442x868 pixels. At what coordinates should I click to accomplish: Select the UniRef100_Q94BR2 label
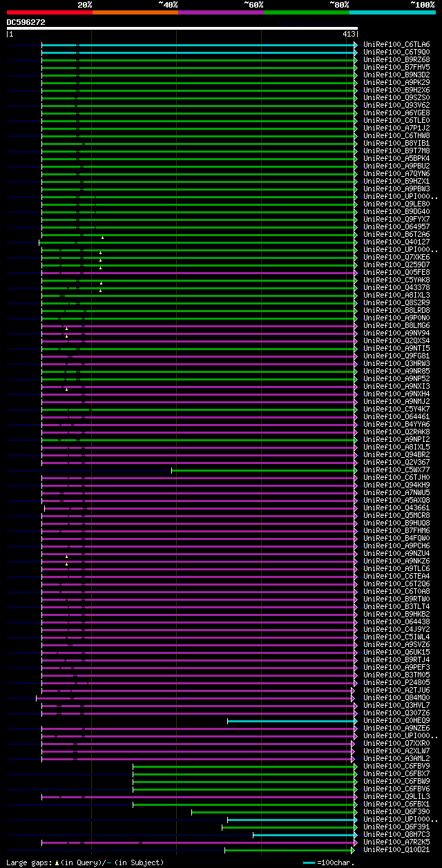click(x=396, y=454)
